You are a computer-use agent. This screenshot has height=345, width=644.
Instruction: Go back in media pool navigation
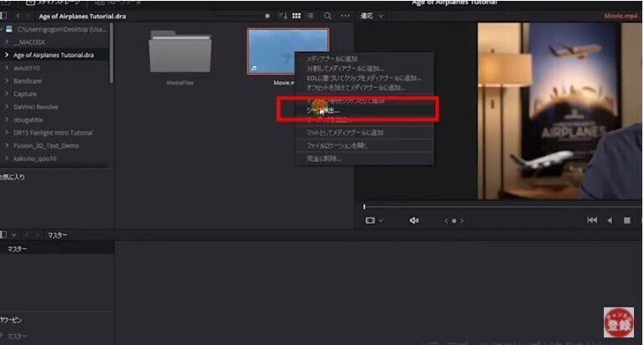click(27, 235)
